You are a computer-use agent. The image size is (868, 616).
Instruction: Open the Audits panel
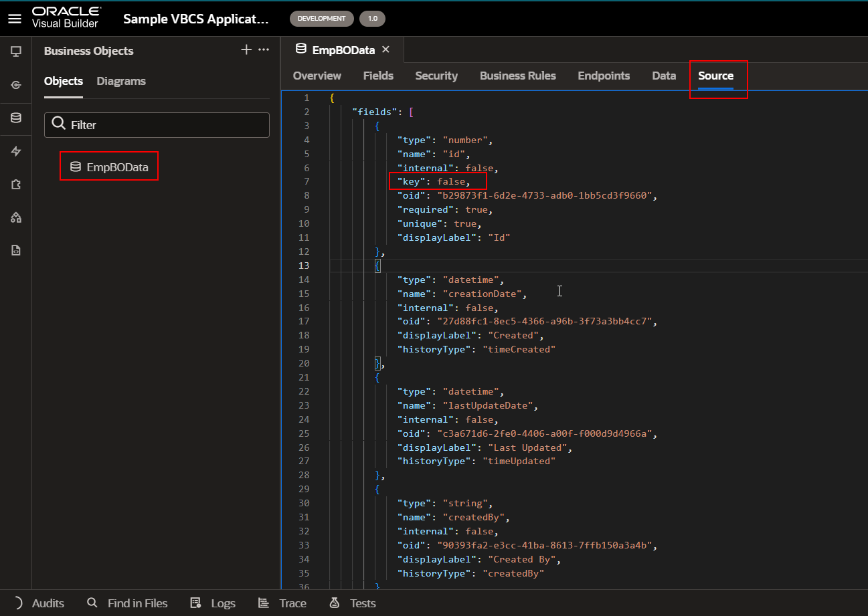coord(48,603)
